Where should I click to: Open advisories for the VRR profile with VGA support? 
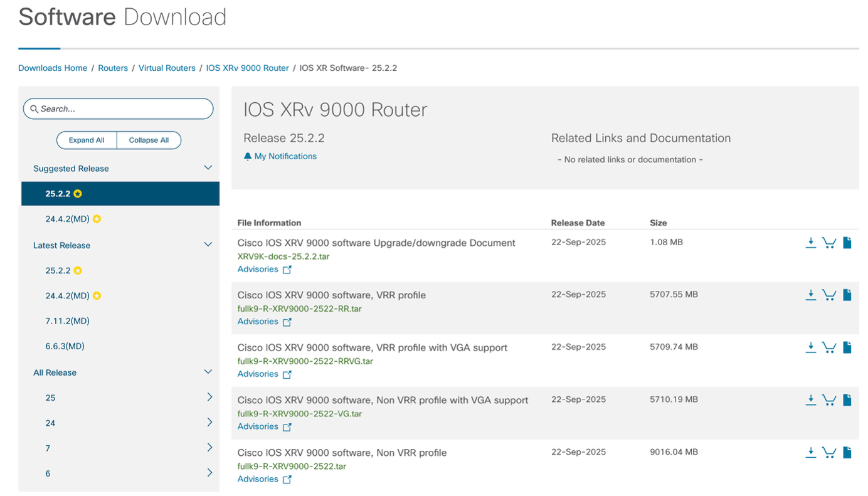click(258, 374)
